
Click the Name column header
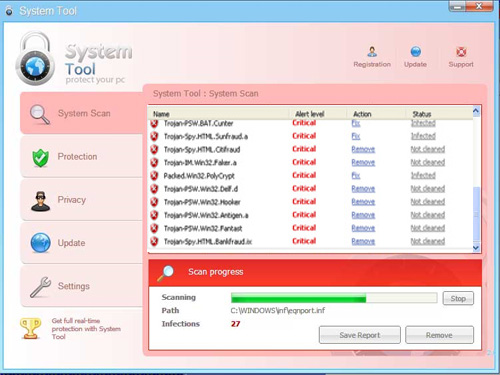pyautogui.click(x=161, y=114)
